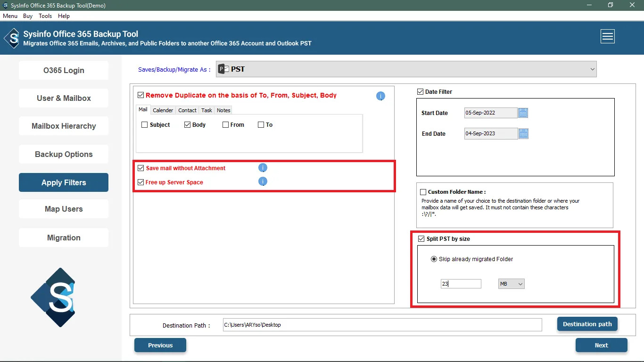Open Mailbox Hierarchy step

pyautogui.click(x=64, y=126)
